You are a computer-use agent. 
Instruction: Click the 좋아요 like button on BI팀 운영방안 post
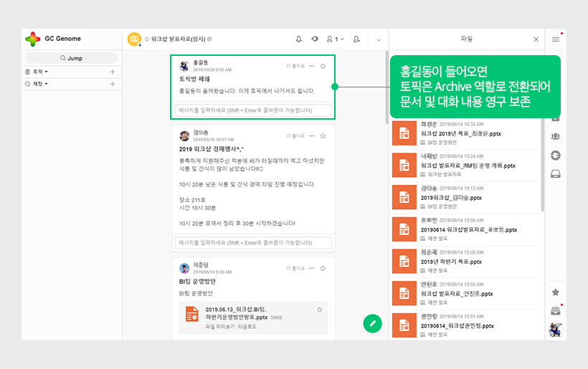point(295,267)
